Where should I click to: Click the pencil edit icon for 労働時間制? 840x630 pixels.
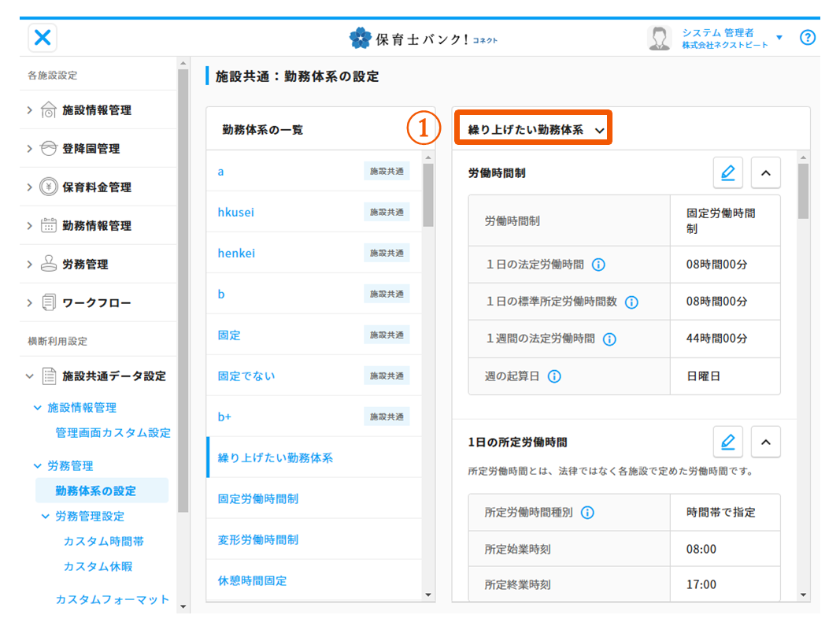click(x=727, y=172)
